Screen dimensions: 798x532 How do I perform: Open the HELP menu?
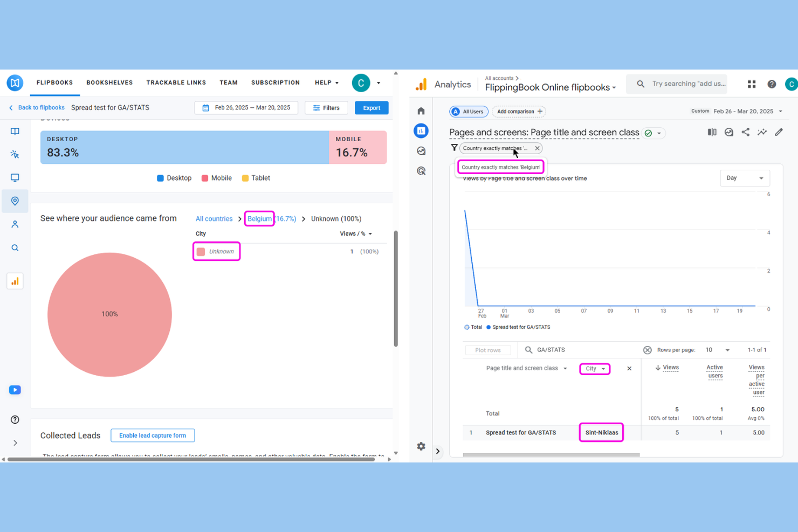pos(327,82)
